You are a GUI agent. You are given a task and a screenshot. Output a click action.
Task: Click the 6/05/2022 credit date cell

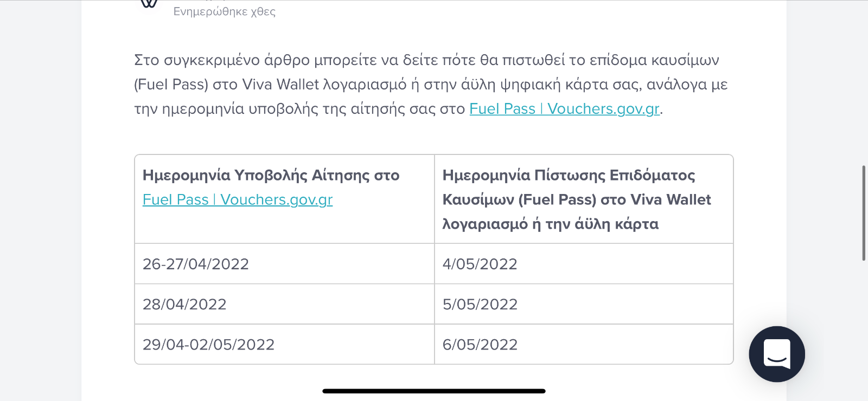[584, 345]
